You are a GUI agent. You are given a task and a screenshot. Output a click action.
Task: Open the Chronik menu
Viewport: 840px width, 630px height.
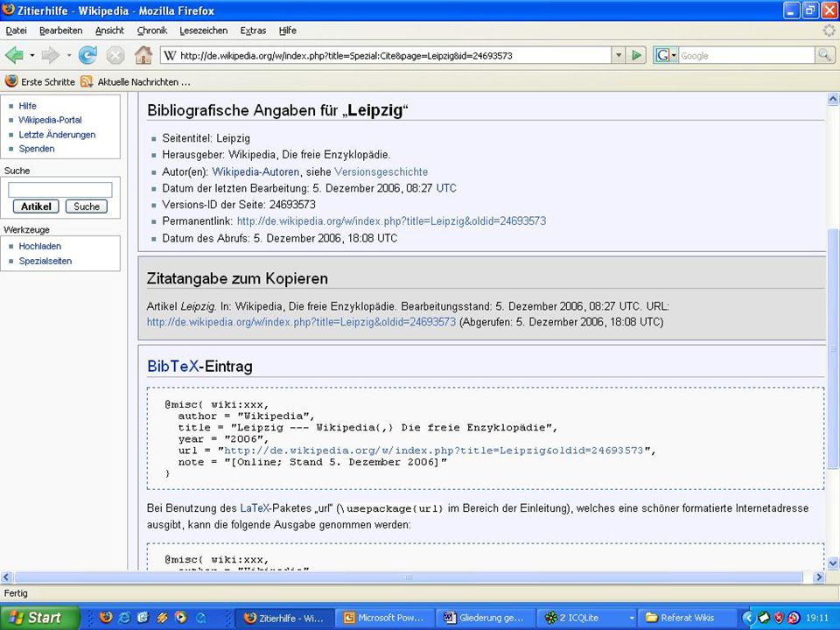pyautogui.click(x=152, y=31)
